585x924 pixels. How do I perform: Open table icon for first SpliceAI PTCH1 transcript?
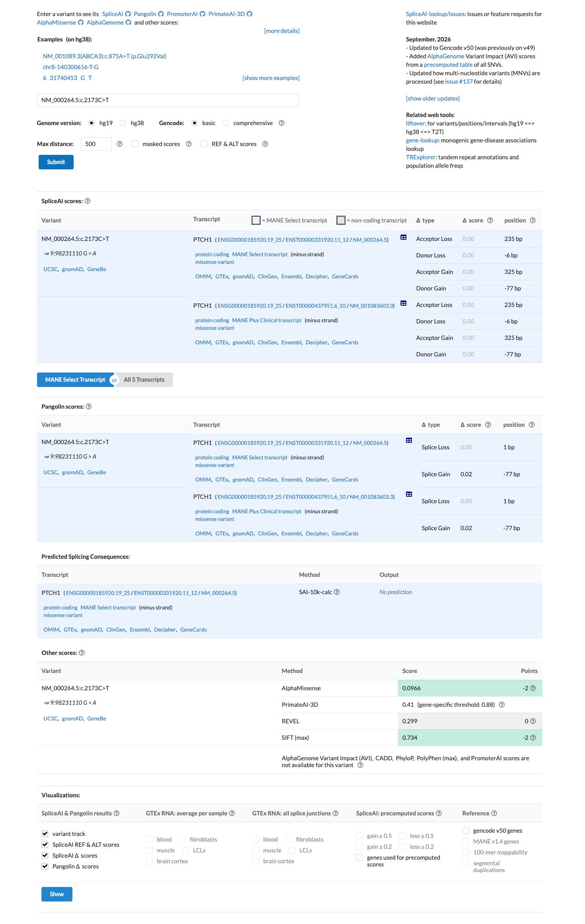(x=404, y=237)
